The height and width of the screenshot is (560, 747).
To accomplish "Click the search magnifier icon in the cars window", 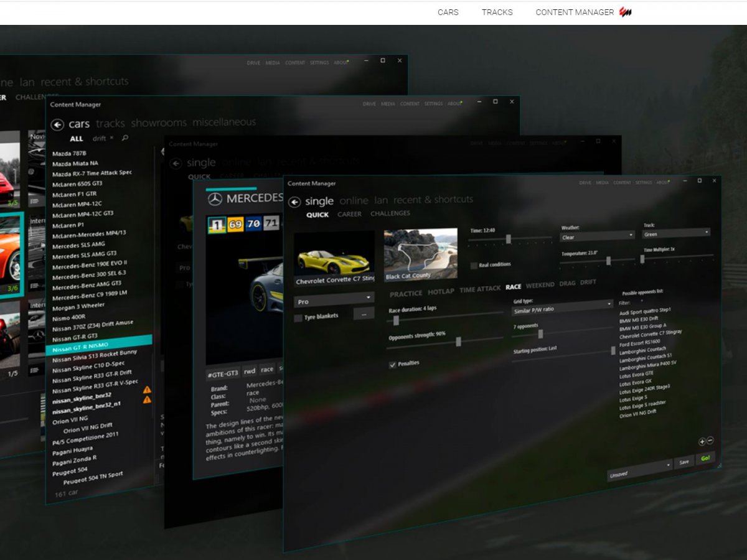I will pos(125,138).
